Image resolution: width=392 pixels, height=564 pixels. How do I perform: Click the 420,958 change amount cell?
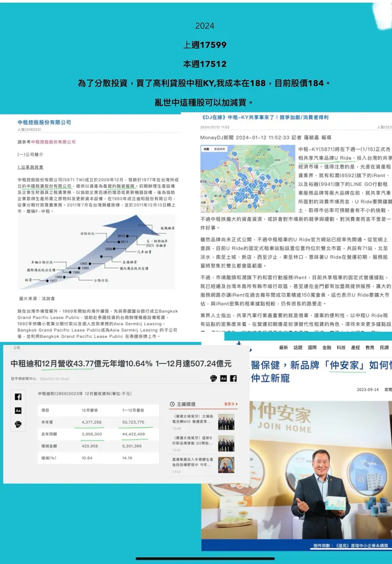tap(90, 446)
